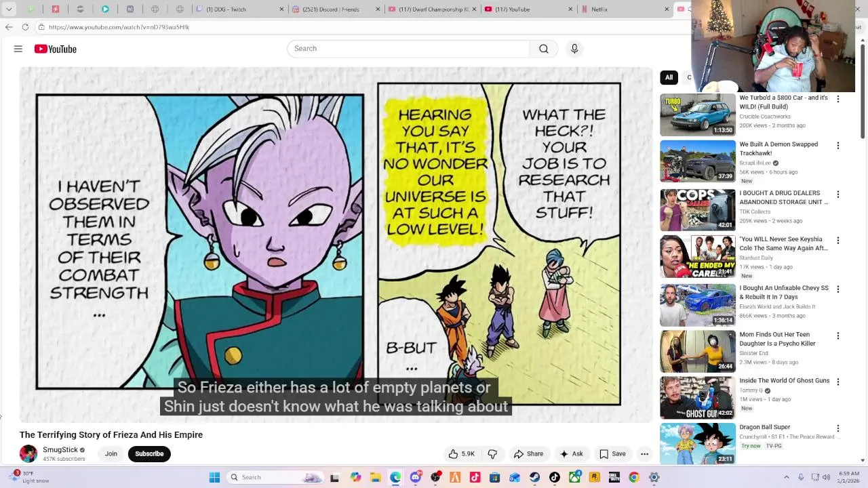Open We Turbo'd a $800 Car thumbnail
Image resolution: width=868 pixels, height=488 pixels.
(x=698, y=115)
